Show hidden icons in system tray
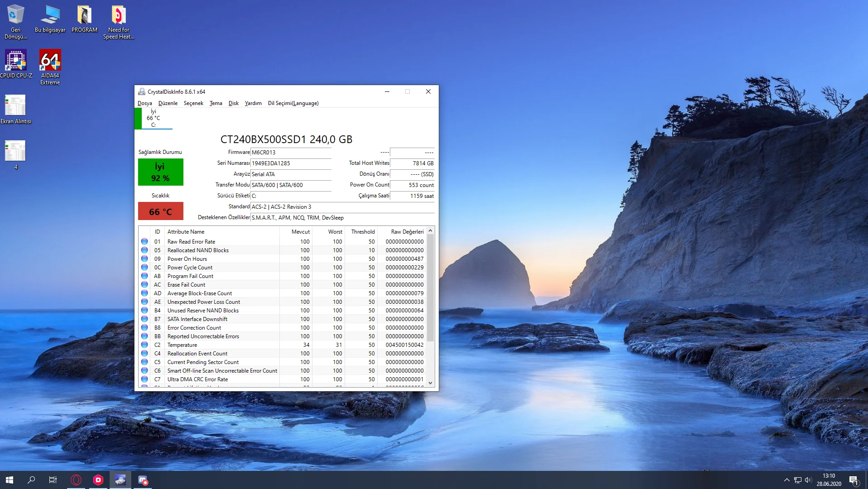The height and width of the screenshot is (489, 868). tap(786, 480)
